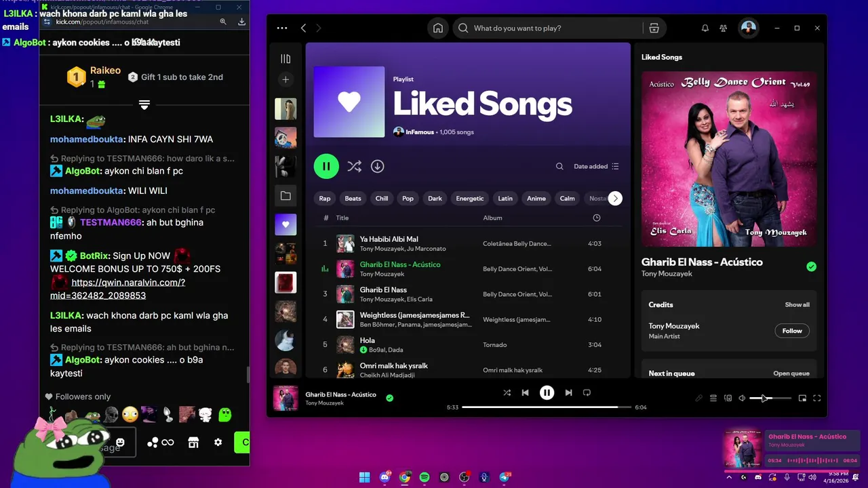Image resolution: width=868 pixels, height=488 pixels.
Task: Open Your Library panel in Spotify sidebar
Action: pos(285,59)
